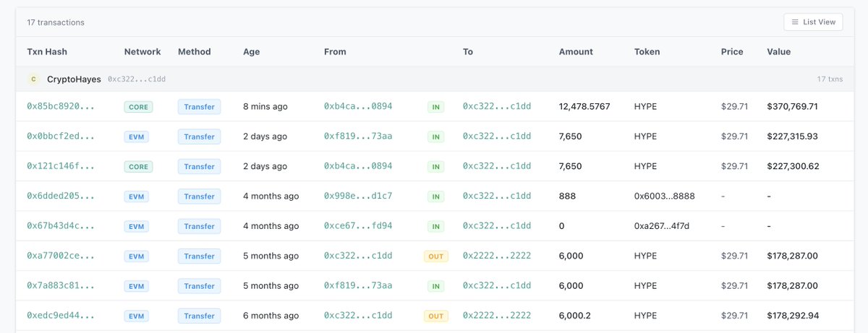
Task: Click Transfer tag on 0xedc9ed44 row
Action: pyautogui.click(x=199, y=316)
